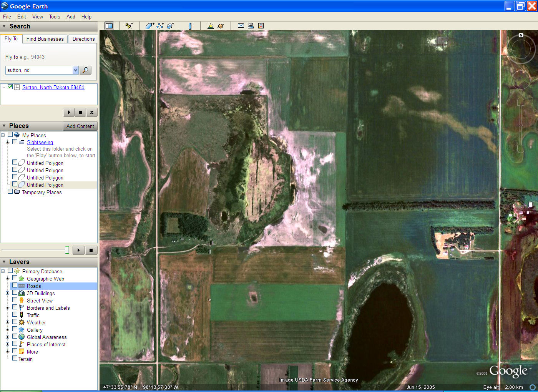Check the My Places checkbox
Viewport: 538px width, 392px height.
pos(10,135)
